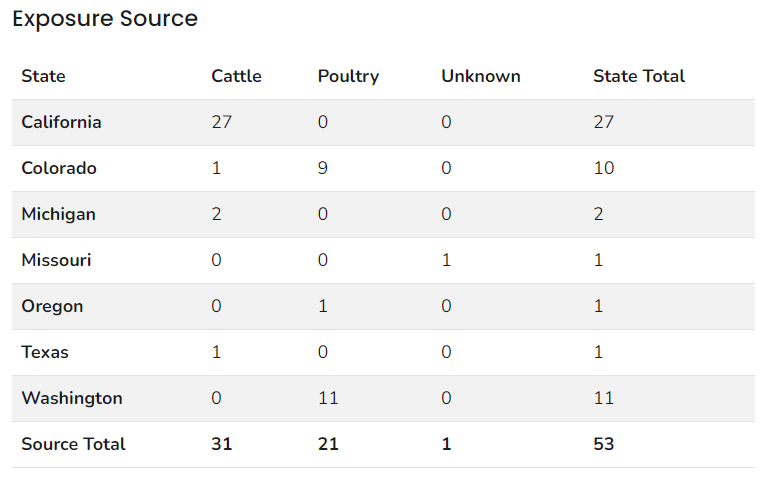This screenshot has width=763, height=477.
Task: Select the Michigan row label
Action: coord(58,214)
